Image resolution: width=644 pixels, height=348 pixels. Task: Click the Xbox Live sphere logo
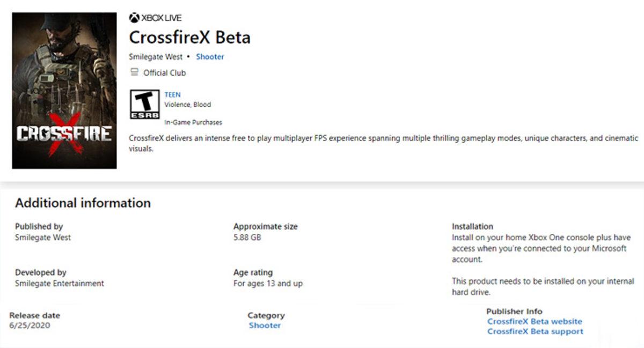[134, 18]
